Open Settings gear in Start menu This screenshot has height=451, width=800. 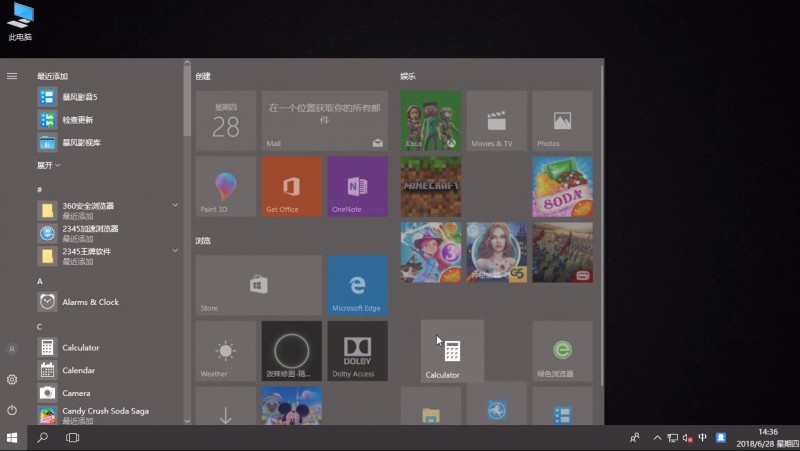(12, 380)
